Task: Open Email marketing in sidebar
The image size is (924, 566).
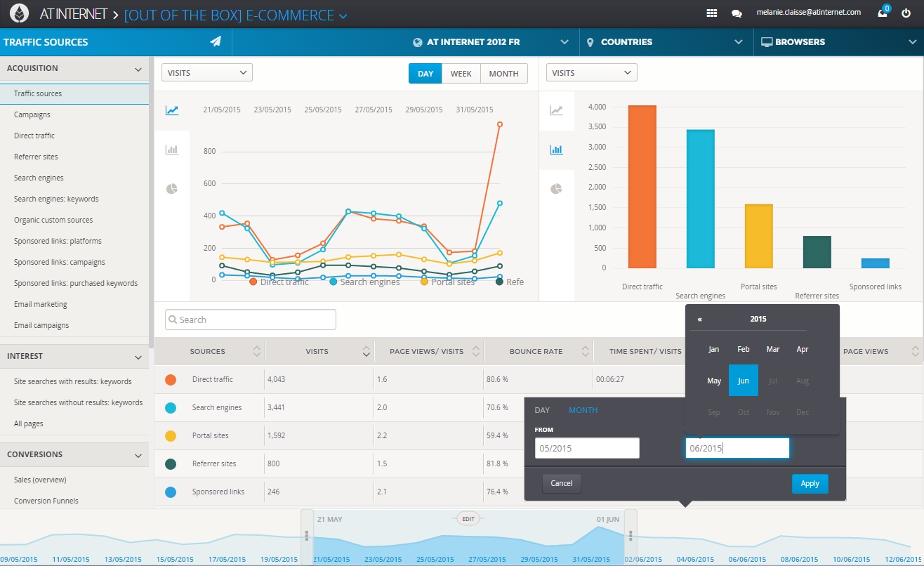Action: 41,304
